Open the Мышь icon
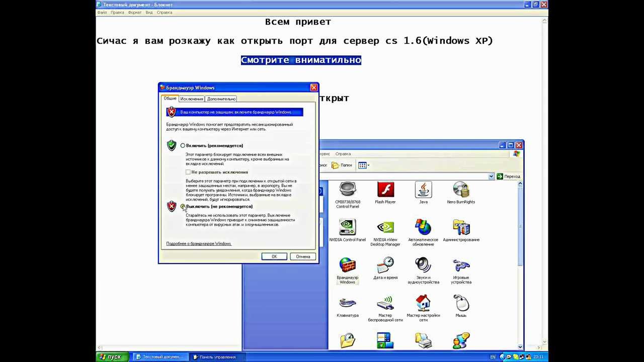Screen dimensions: 644x362 (x=461, y=307)
